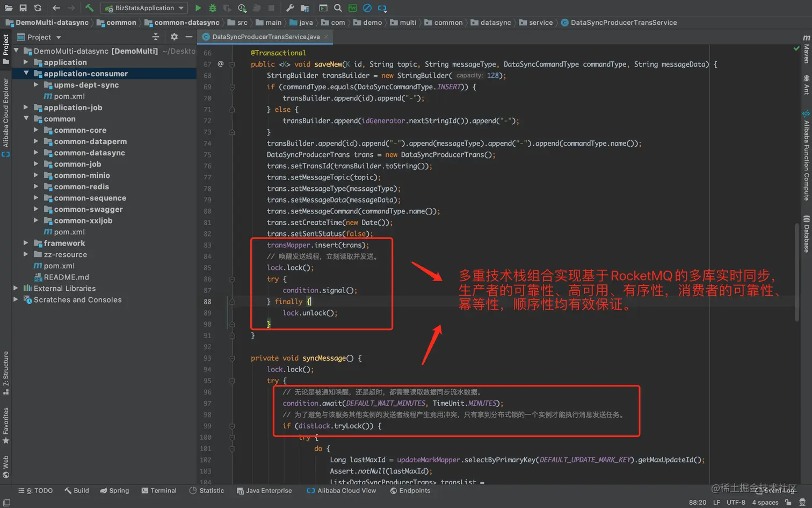Expand the framework folder arrow

click(x=26, y=243)
